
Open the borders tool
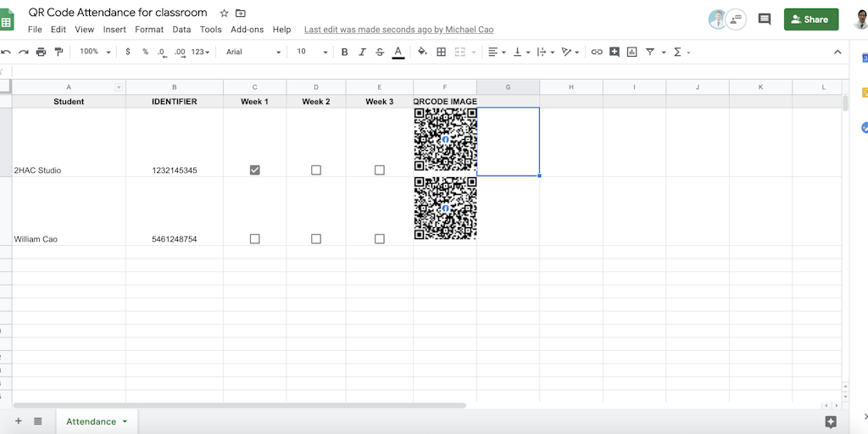click(441, 52)
